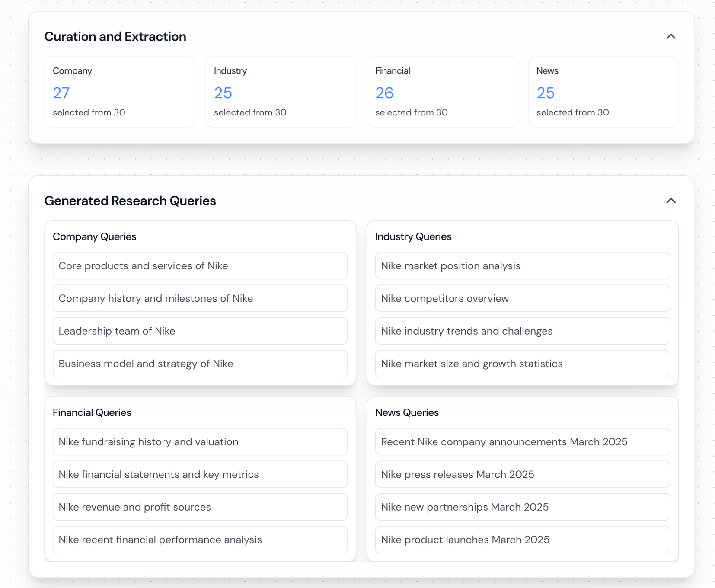Viewport: 715px width, 588px height.
Task: Click the Company card label
Action: (72, 71)
